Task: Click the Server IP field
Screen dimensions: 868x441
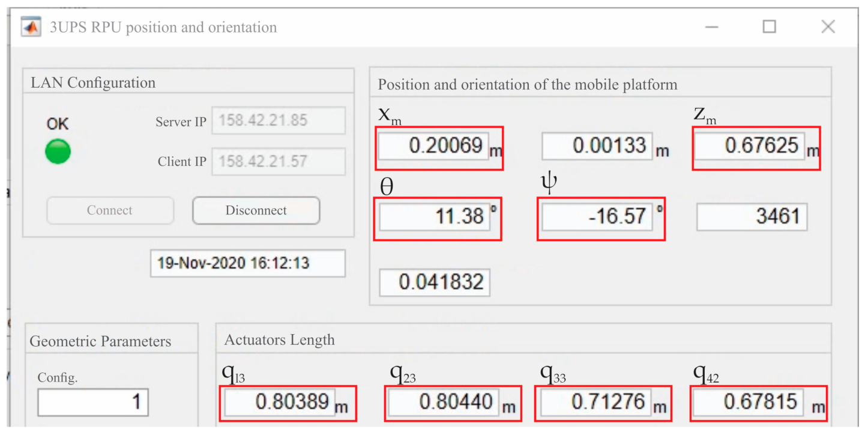Action: point(279,121)
